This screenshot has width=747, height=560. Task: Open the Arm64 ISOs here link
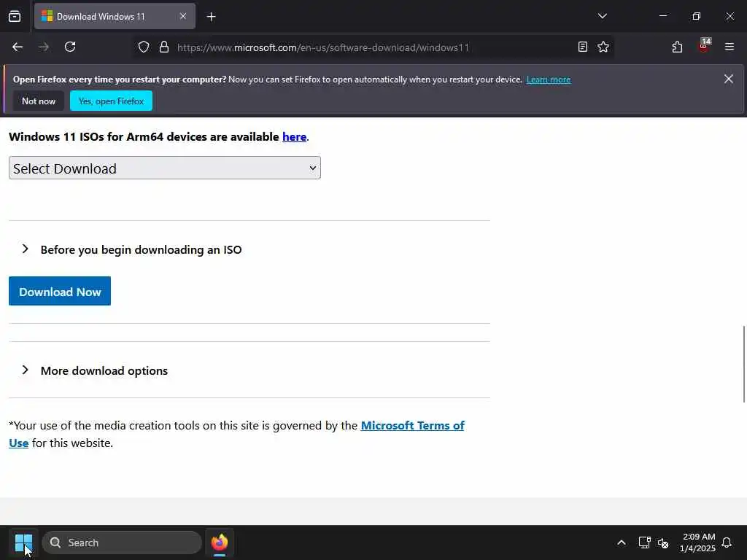click(294, 137)
